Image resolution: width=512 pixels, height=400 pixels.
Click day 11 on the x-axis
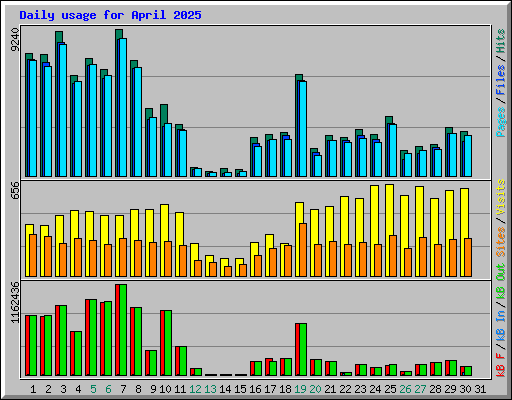180,389
